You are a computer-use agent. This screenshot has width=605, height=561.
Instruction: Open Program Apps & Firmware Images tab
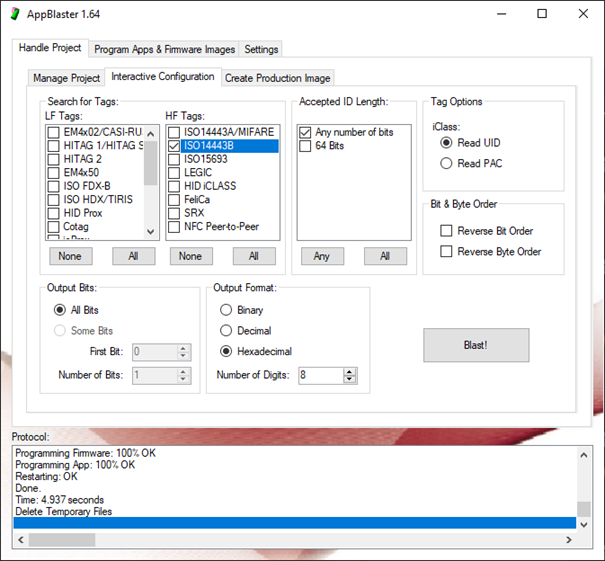tap(164, 49)
